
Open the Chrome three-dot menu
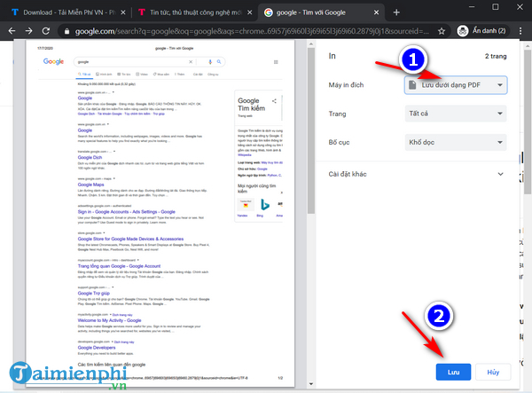click(520, 31)
